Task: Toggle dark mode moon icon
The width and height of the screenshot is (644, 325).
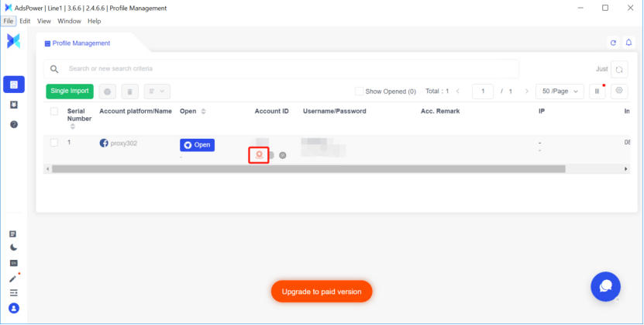Action: pos(13,247)
